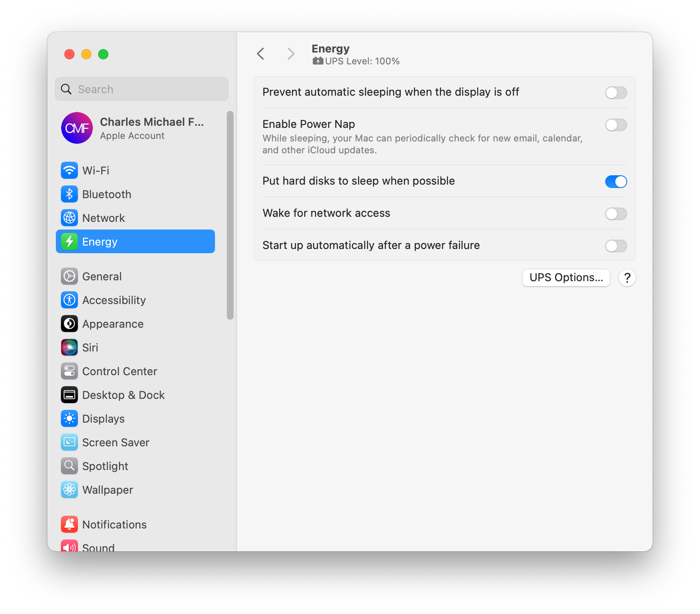Screen dimensions: 700x614
Task: Click the green zoom window button
Action: 103,54
